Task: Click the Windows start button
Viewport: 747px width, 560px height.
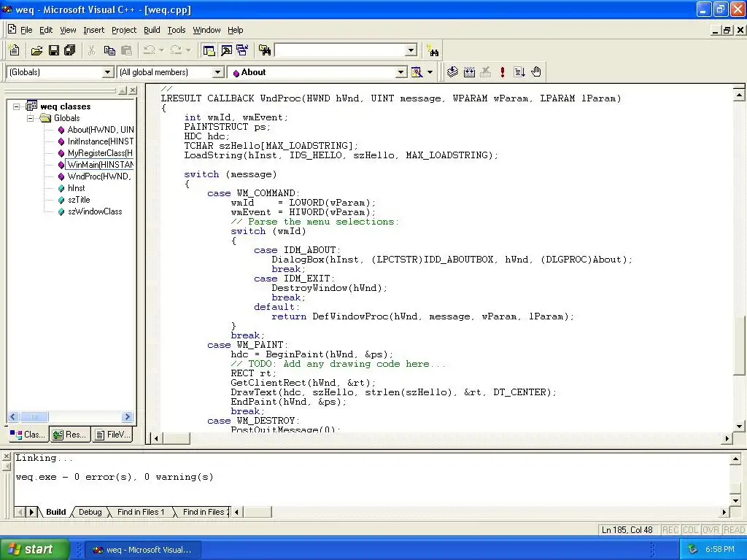Action: (35, 549)
